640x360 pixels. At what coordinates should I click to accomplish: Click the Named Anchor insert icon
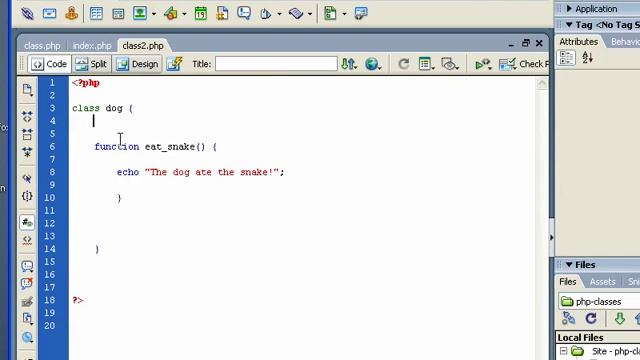(x=71, y=13)
